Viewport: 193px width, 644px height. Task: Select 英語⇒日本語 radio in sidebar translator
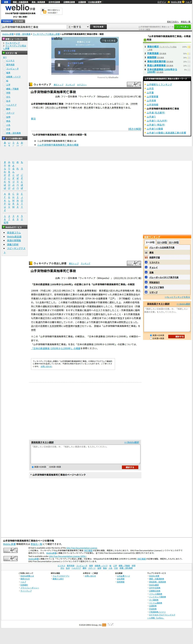coord(151,335)
